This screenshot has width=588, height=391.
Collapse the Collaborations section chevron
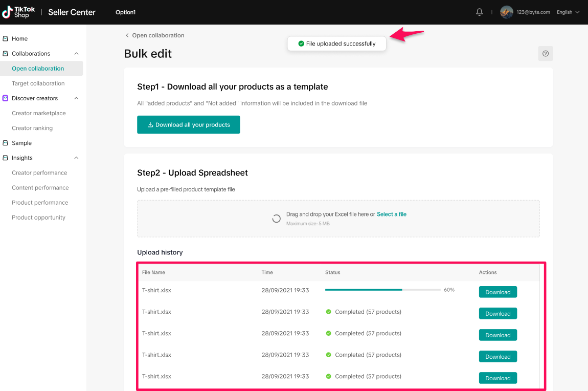pos(76,54)
